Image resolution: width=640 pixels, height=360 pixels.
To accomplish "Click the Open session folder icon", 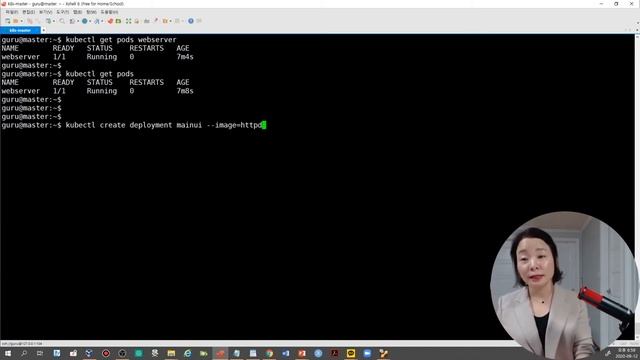I will 16,21.
